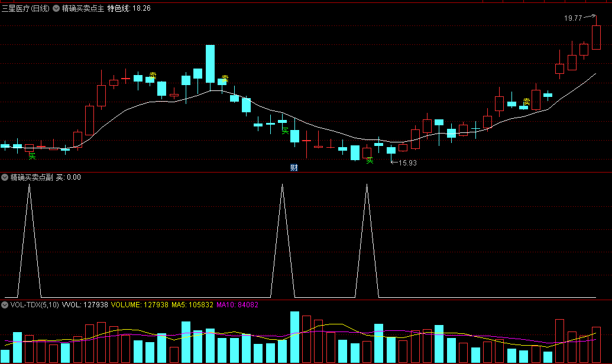Click the blue 财 financial marker icon
This screenshot has height=364, width=612.
294,168
